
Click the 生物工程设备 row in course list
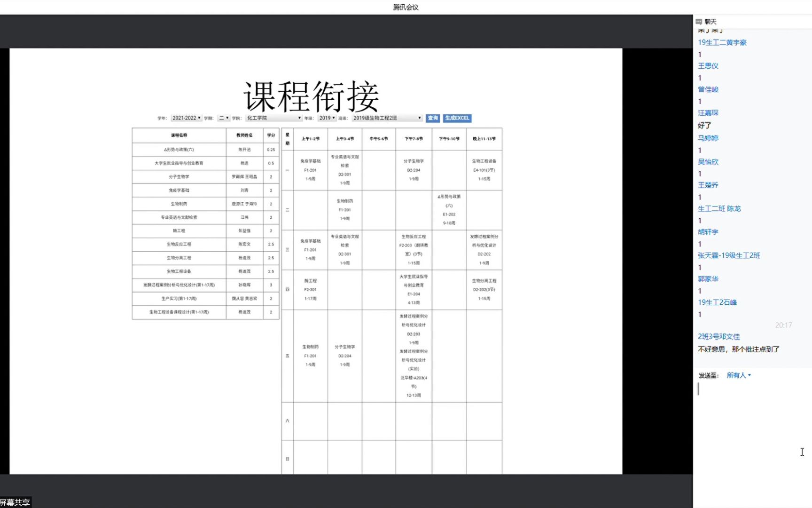(205, 271)
